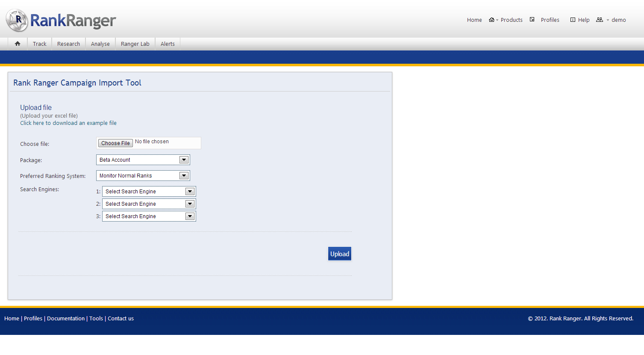The width and height of the screenshot is (644, 355).
Task: Go to the Ranger Lab tab
Action: click(x=135, y=44)
